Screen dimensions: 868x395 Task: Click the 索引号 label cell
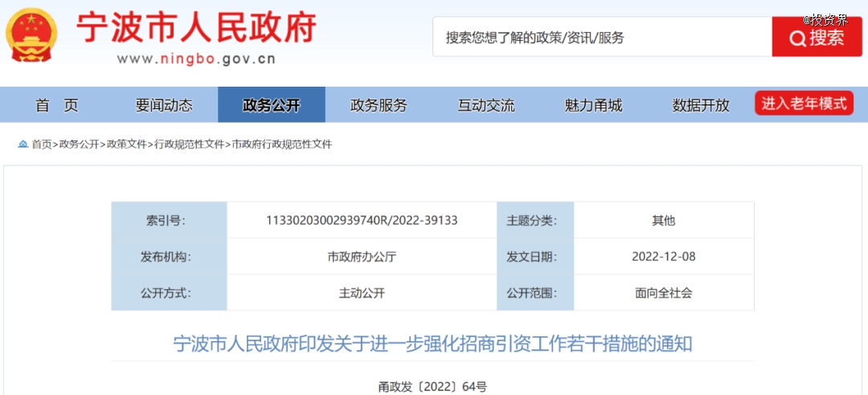[x=170, y=220]
